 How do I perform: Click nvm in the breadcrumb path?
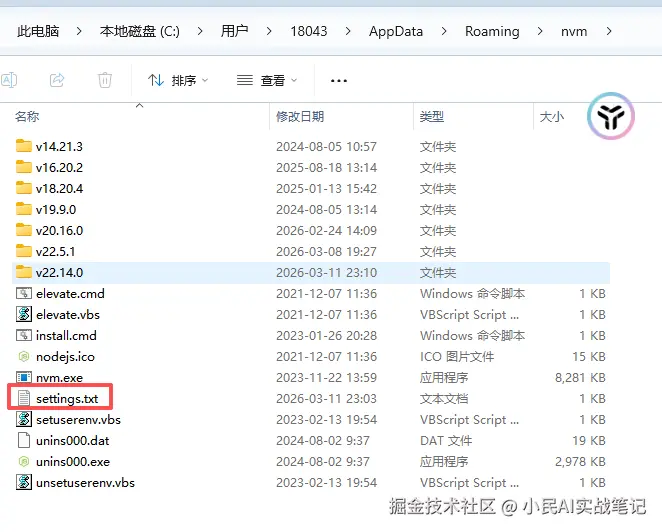click(x=574, y=31)
